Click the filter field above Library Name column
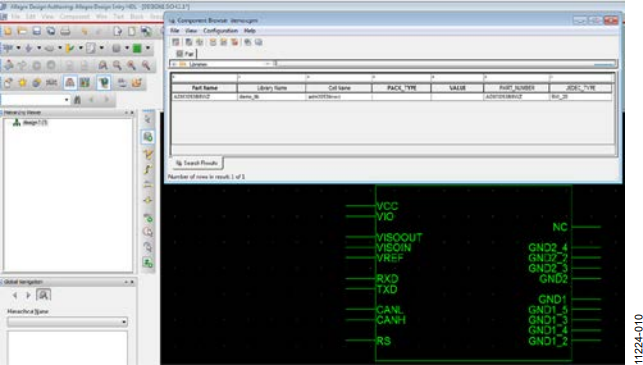 coord(271,77)
